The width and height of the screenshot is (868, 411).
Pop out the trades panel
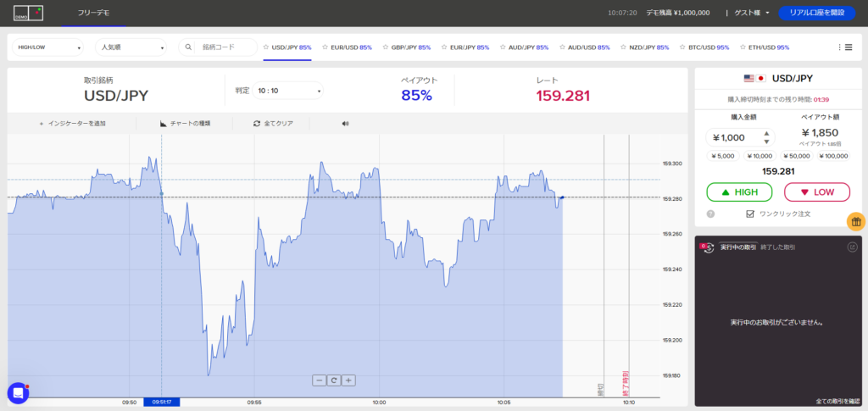852,247
